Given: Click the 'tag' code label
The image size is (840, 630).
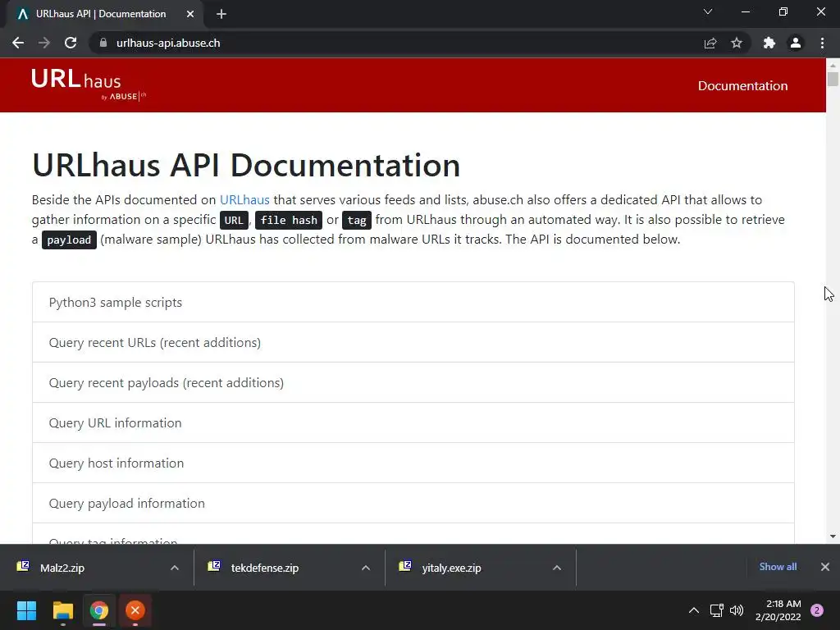Looking at the screenshot, I should point(357,220).
